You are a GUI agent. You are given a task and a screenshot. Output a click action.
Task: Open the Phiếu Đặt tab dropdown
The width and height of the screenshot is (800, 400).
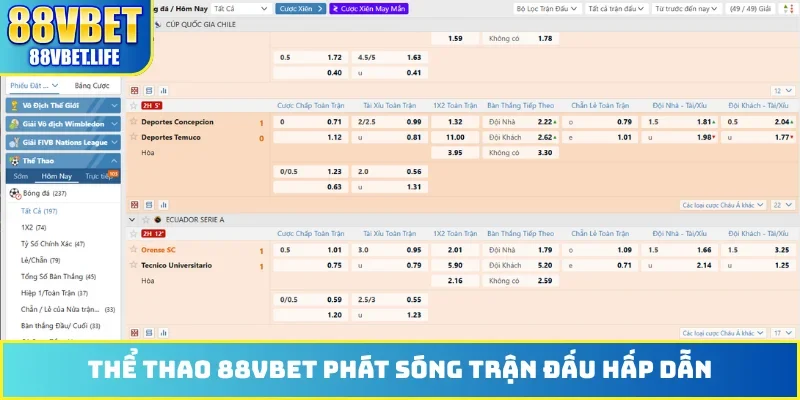pos(34,86)
